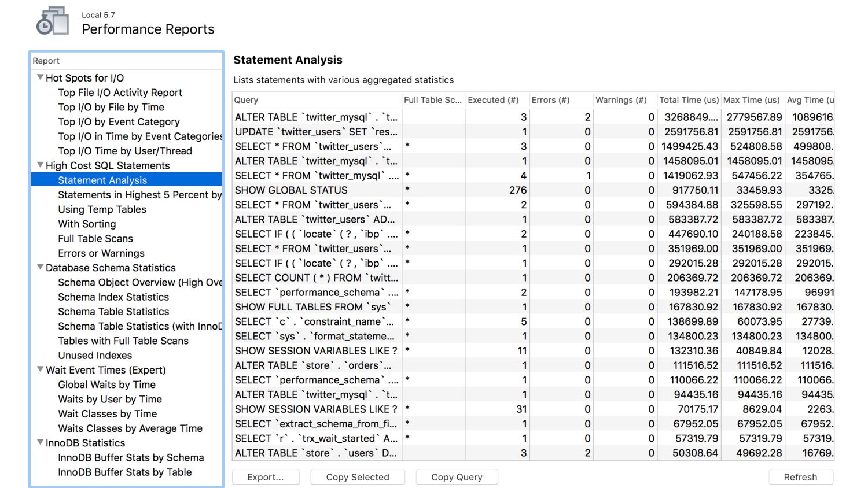The width and height of the screenshot is (868, 488).
Task: Collapse the InnoDB Statistics group
Action: point(40,442)
